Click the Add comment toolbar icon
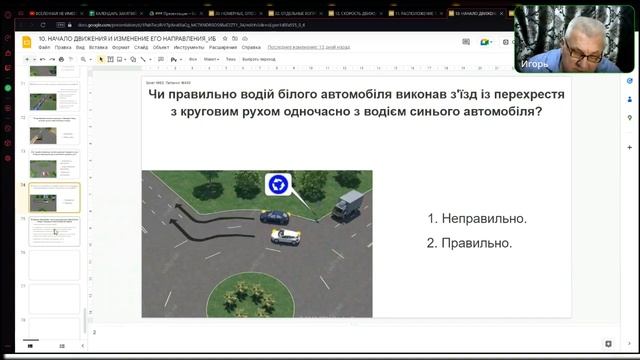 [x=161, y=59]
